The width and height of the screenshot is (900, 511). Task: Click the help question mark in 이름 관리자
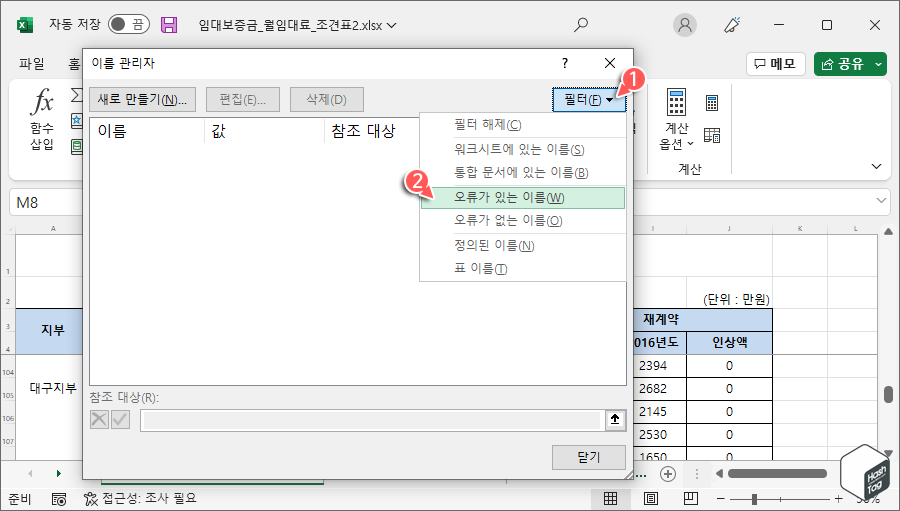click(565, 63)
